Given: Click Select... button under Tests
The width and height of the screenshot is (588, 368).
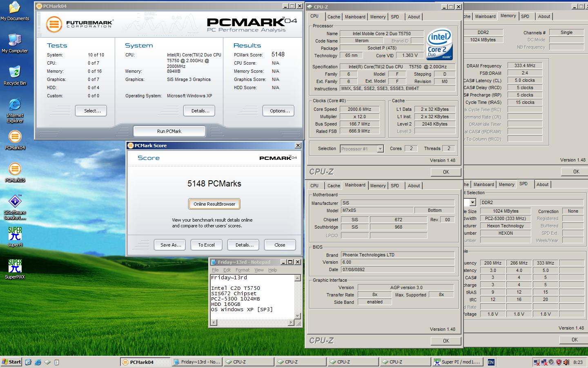Looking at the screenshot, I should pyautogui.click(x=91, y=111).
